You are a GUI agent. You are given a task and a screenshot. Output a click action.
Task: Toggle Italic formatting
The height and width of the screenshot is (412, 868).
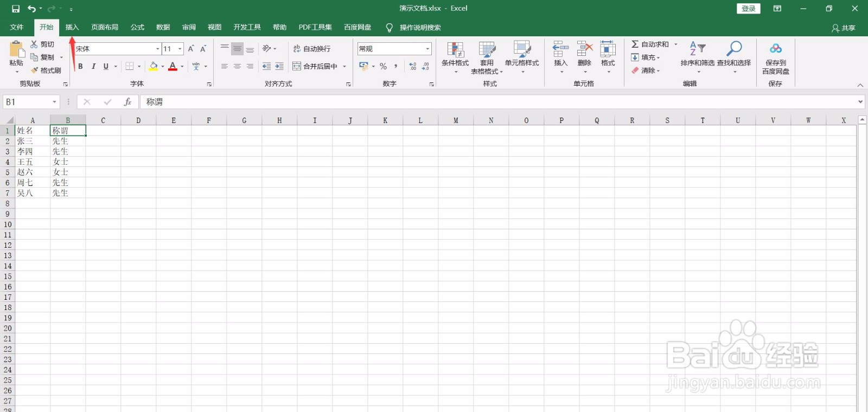93,66
